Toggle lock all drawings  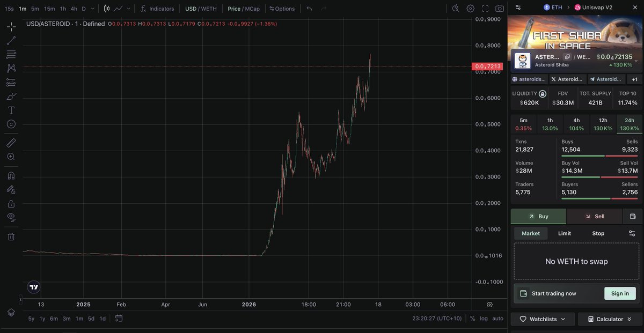tap(11, 203)
